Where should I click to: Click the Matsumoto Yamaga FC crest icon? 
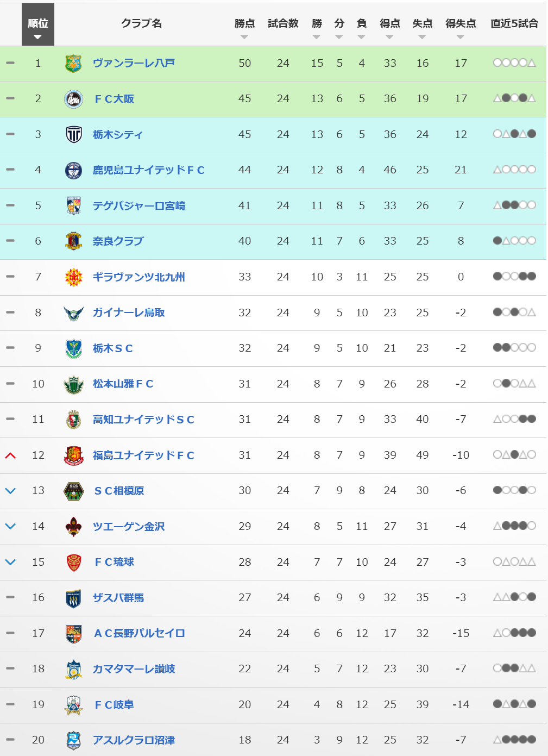(x=73, y=384)
